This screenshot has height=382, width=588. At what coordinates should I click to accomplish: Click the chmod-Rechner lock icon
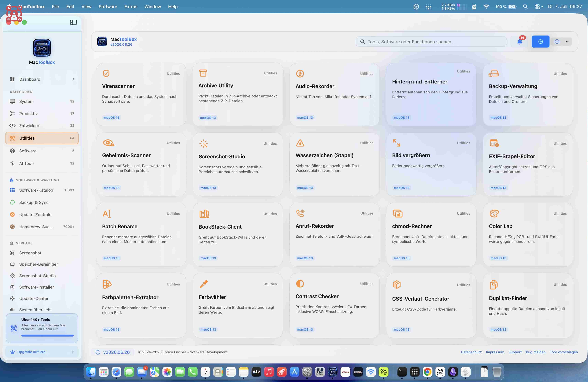(x=398, y=214)
